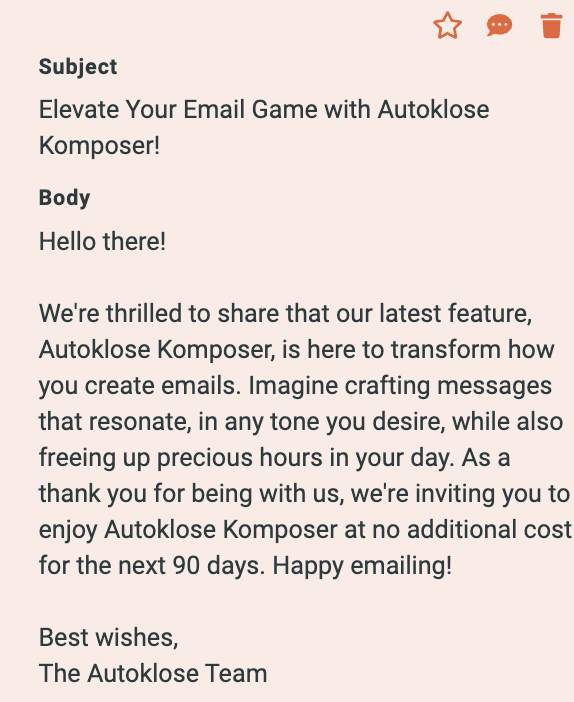Click "Autoklose Komposer, is here to transform" line
The width and height of the screenshot is (574, 702).
pos(296,349)
